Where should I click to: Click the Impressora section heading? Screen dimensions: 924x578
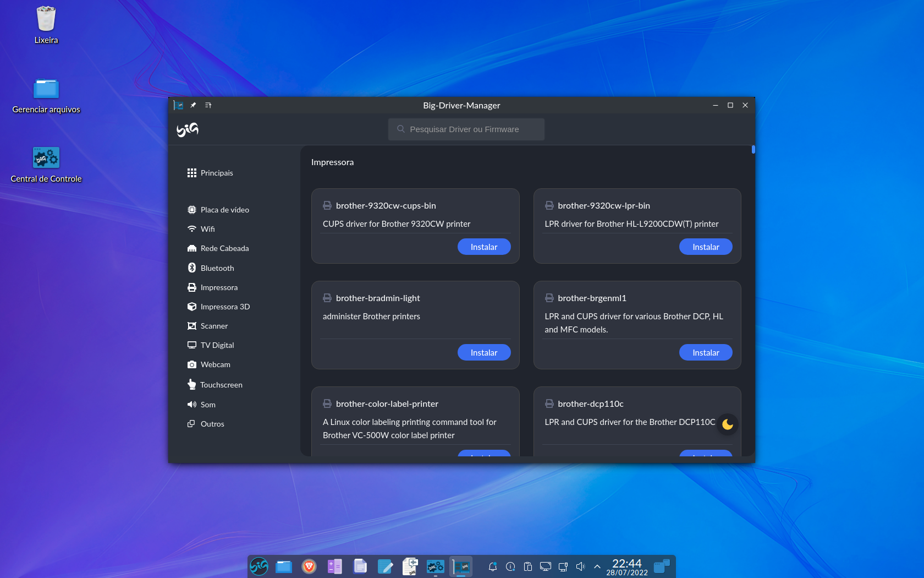pyautogui.click(x=332, y=162)
